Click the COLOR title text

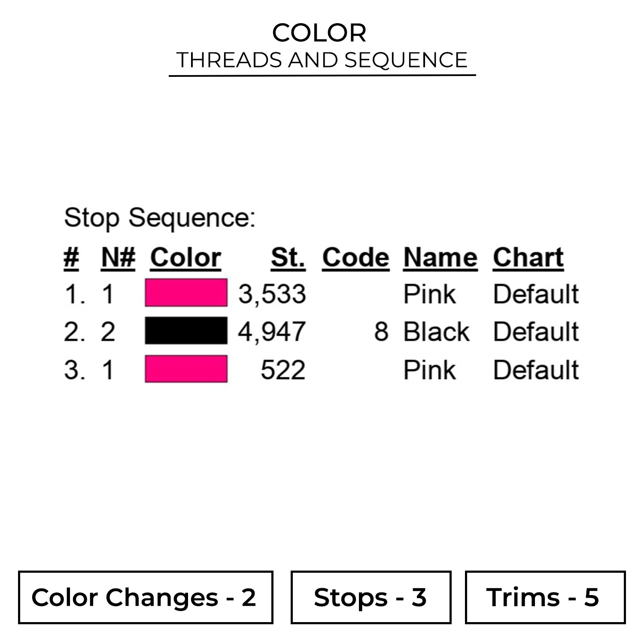pos(319,33)
